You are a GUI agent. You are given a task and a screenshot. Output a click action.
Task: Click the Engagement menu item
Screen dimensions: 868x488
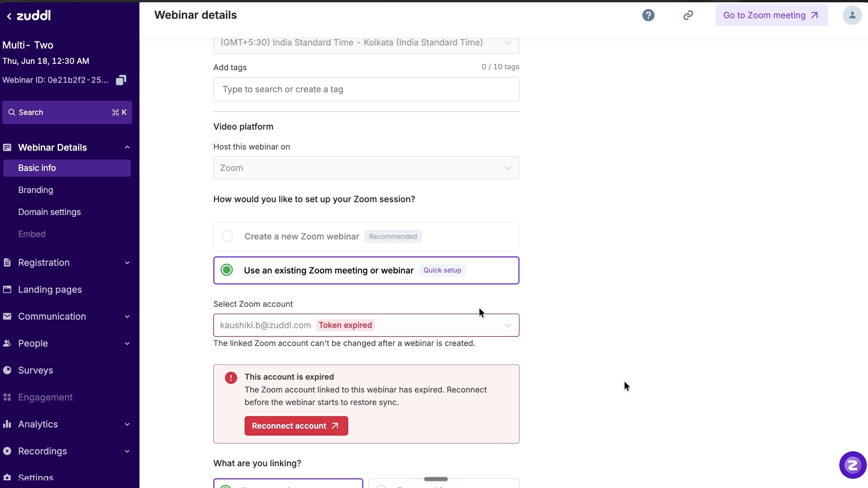tap(45, 397)
